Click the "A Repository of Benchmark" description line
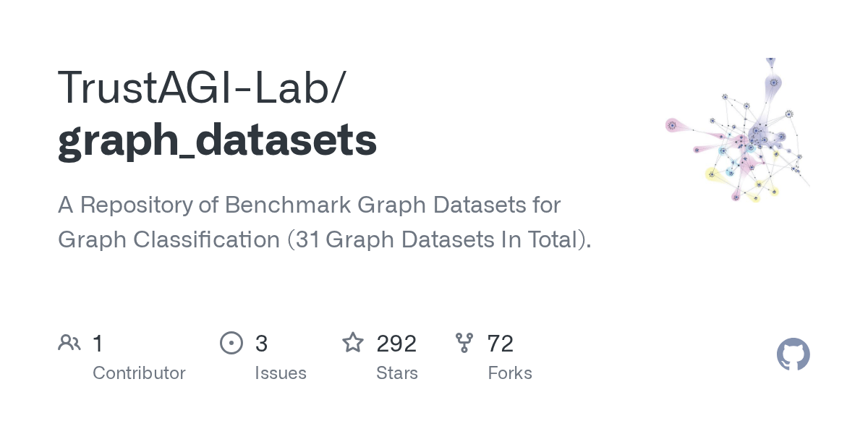 (310, 205)
